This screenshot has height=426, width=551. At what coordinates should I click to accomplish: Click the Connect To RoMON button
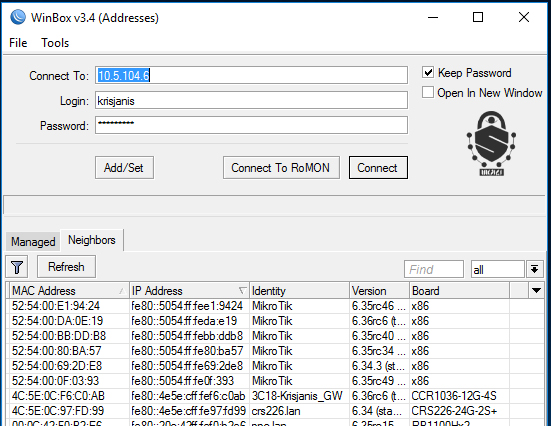[x=281, y=168]
